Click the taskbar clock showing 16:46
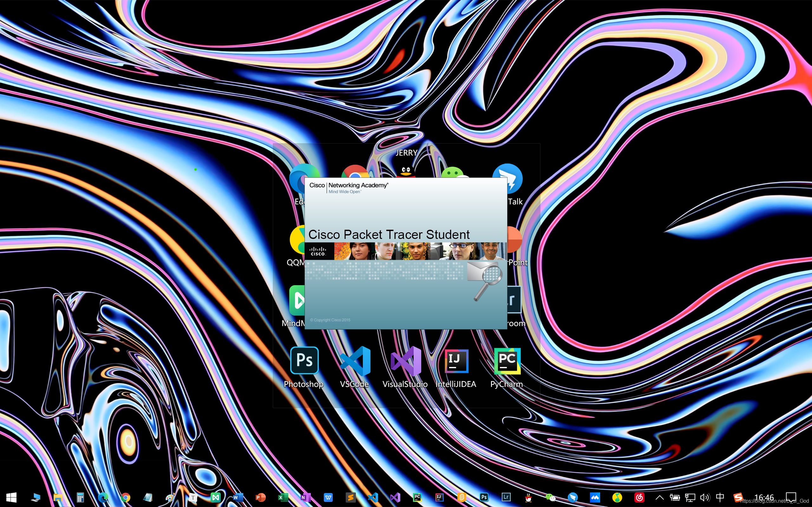This screenshot has height=507, width=812. click(x=764, y=497)
